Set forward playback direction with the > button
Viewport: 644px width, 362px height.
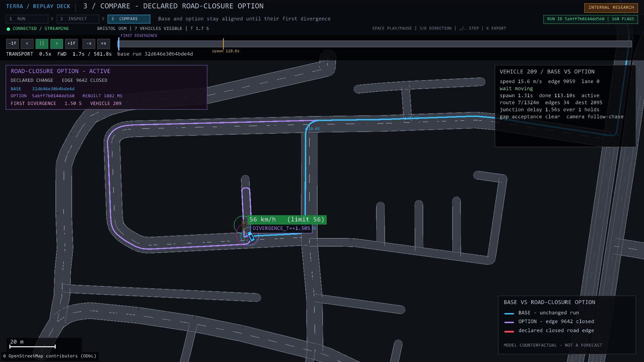pos(57,44)
